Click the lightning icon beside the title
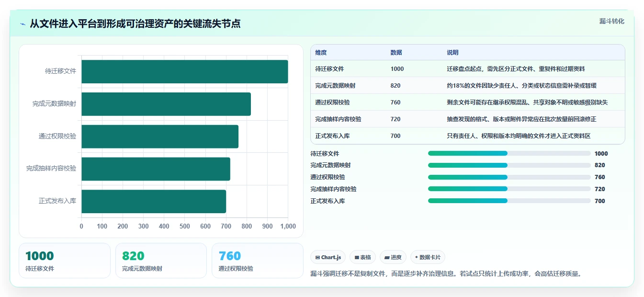644x297 pixels. 23,24
